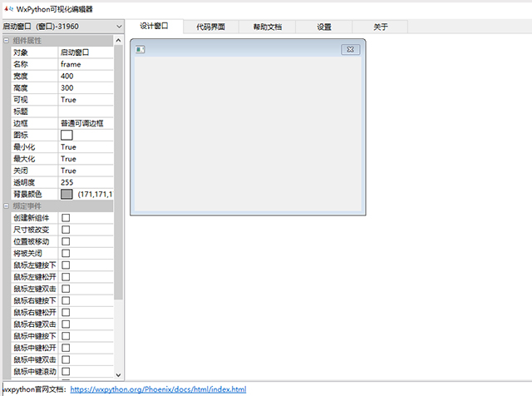
Task: Click the empty 标题 value field
Action: pos(86,111)
